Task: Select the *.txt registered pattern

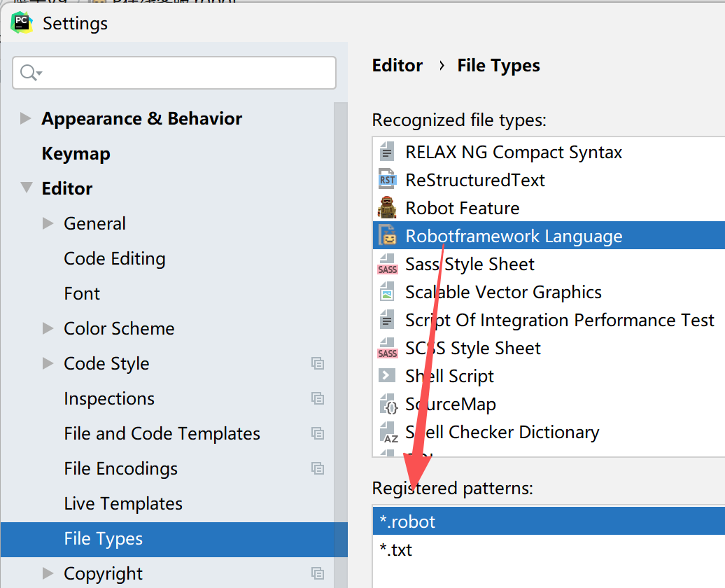Action: [549, 549]
